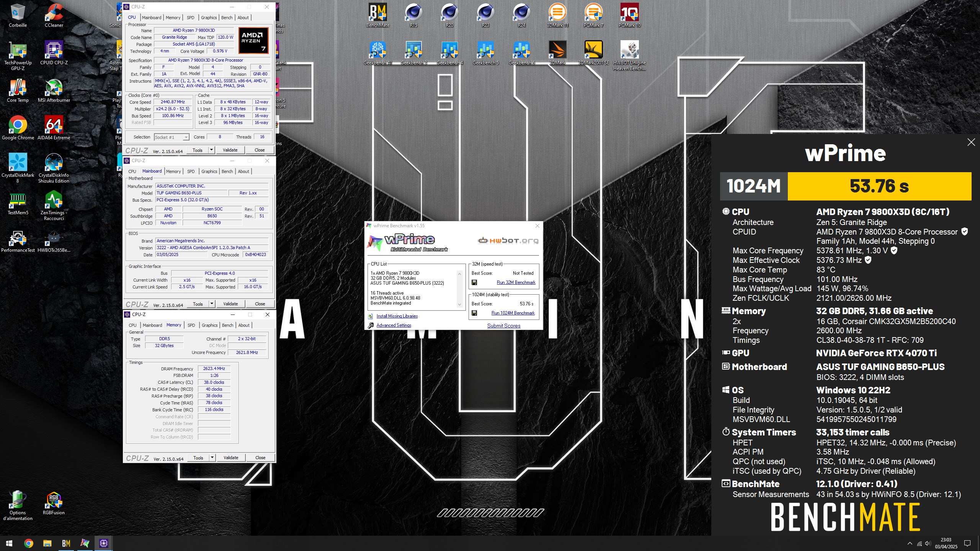Image resolution: width=980 pixels, height=551 pixels.
Task: Open the Geekbench 5 desktop icon
Action: (485, 53)
